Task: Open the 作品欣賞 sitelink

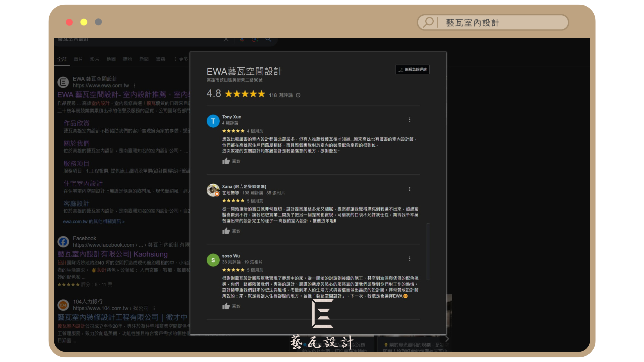Action: [76, 123]
